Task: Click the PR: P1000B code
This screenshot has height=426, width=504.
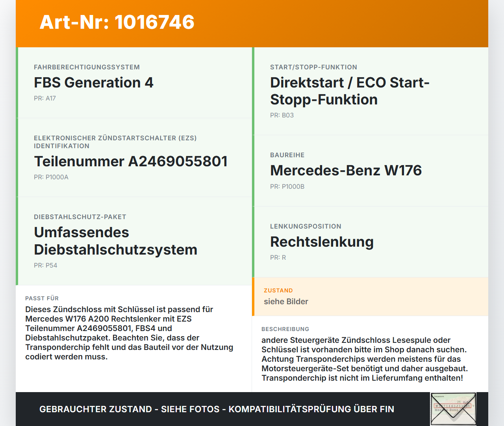Action: coord(287,186)
